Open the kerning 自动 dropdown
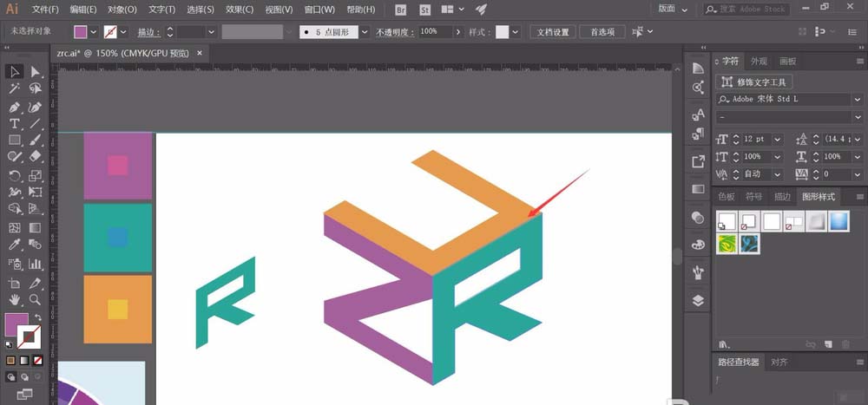Image resolution: width=868 pixels, height=405 pixels. [x=777, y=174]
